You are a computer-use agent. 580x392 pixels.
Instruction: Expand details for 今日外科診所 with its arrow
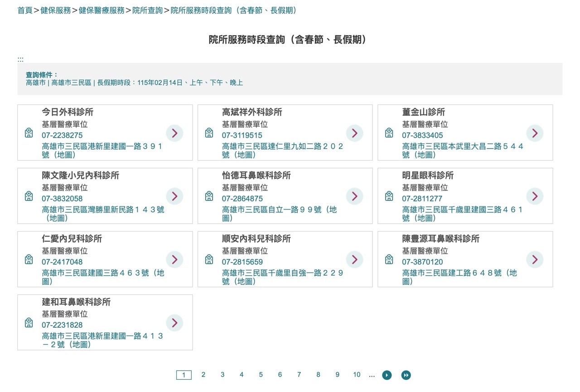point(174,133)
